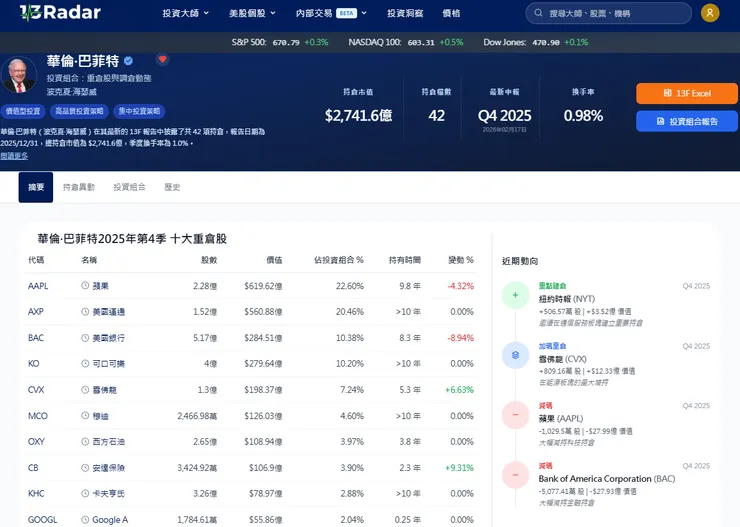Expand the 內部交易 BETA dropdown menu
This screenshot has height=527, width=740.
tap(331, 13)
